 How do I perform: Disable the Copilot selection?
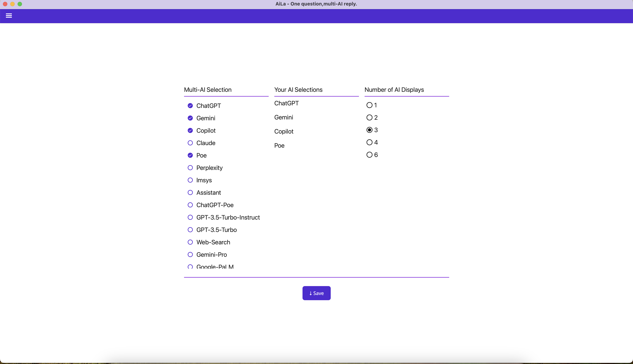click(190, 131)
